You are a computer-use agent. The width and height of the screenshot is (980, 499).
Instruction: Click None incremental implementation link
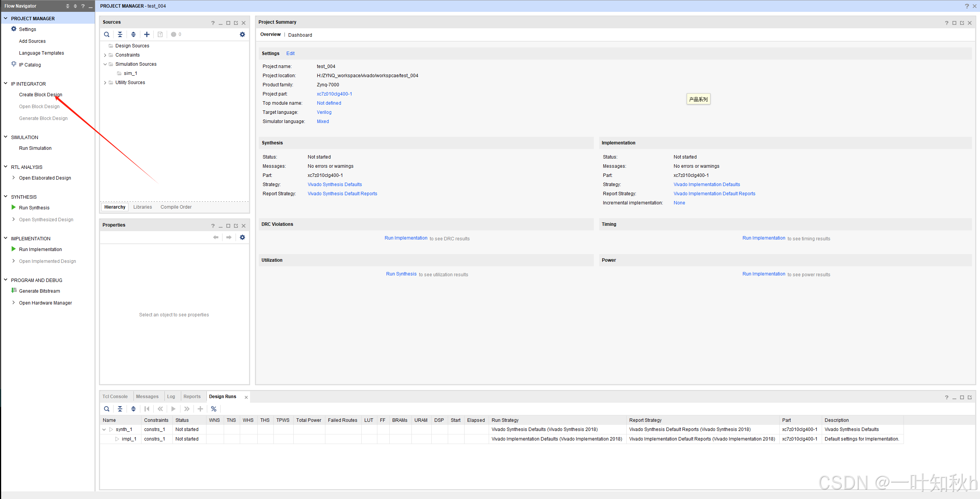click(x=679, y=203)
